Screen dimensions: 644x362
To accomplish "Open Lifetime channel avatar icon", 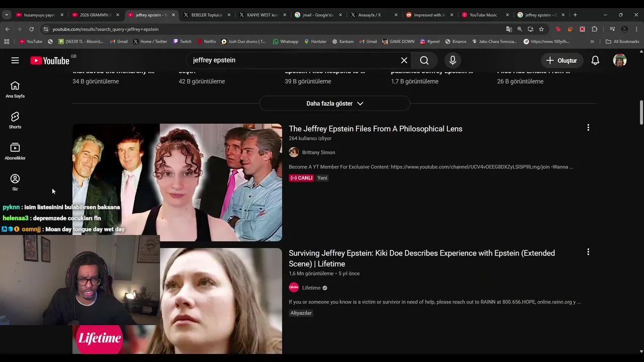I will [294, 288].
